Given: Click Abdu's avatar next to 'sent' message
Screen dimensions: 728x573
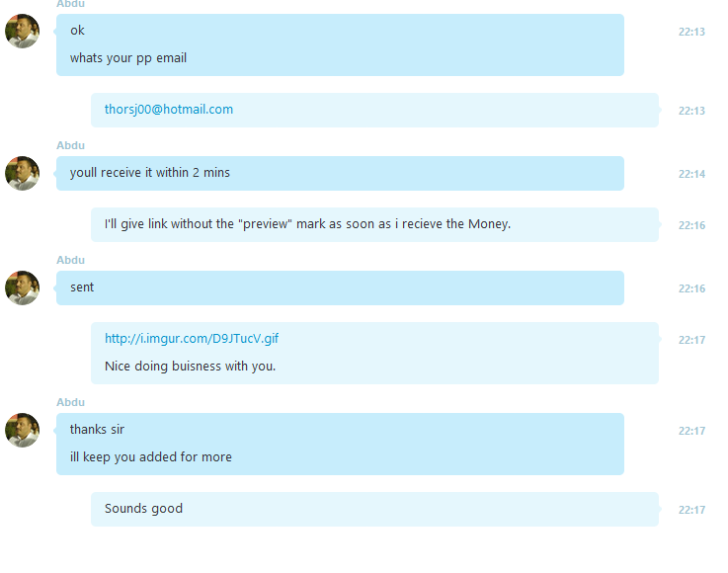Looking at the screenshot, I should pos(23,287).
